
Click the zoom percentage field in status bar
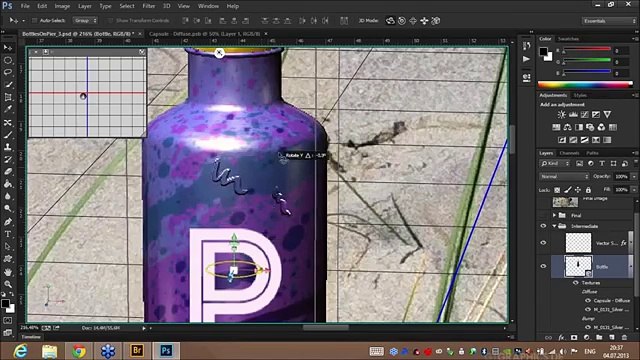29,327
